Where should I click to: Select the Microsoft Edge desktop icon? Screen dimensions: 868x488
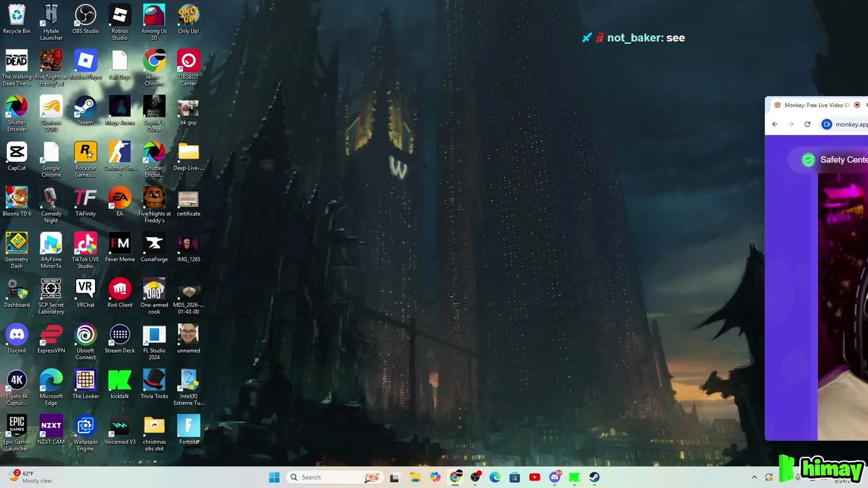coord(51,387)
